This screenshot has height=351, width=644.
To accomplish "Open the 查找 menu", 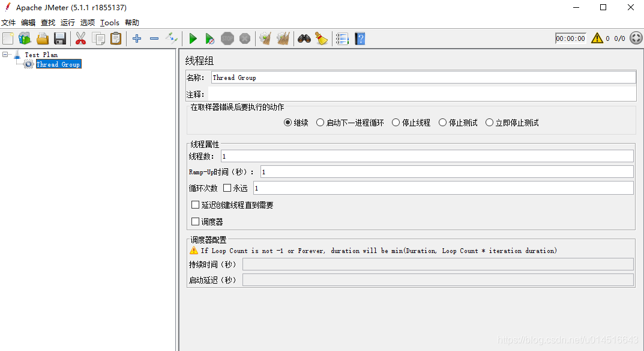I will coord(47,23).
